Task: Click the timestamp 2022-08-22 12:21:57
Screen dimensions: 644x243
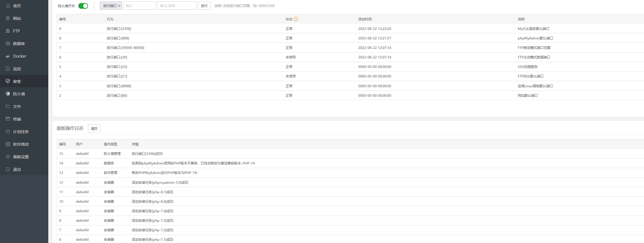Action: click(375, 38)
